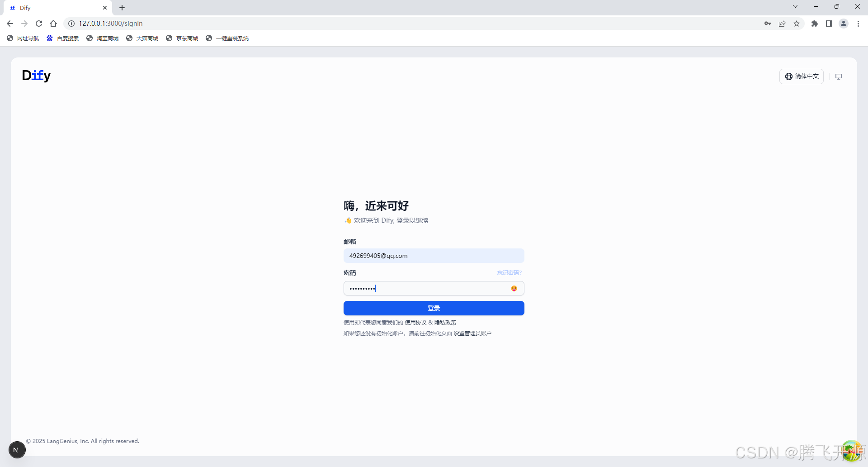868x467 pixels.
Task: Click the 登录 login button
Action: 434,308
